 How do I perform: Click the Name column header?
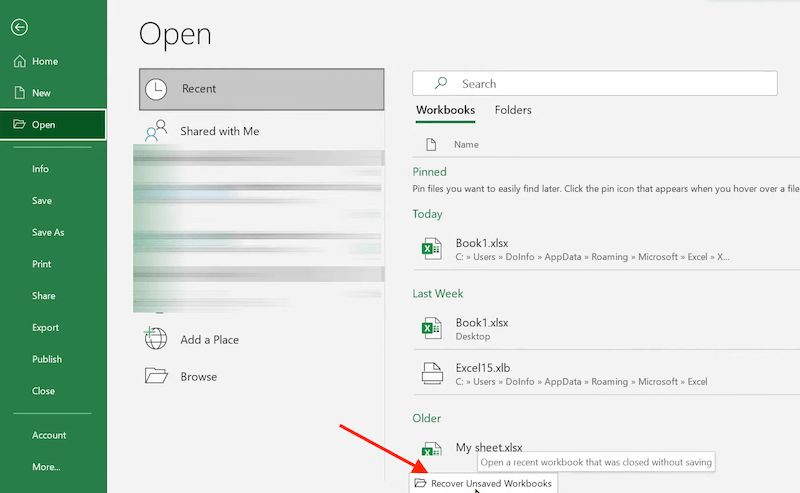click(x=466, y=144)
